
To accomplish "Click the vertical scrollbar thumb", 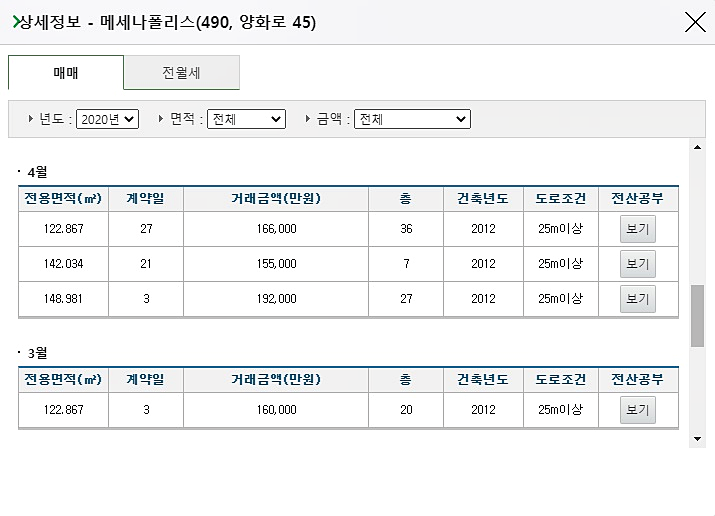I will tap(697, 316).
